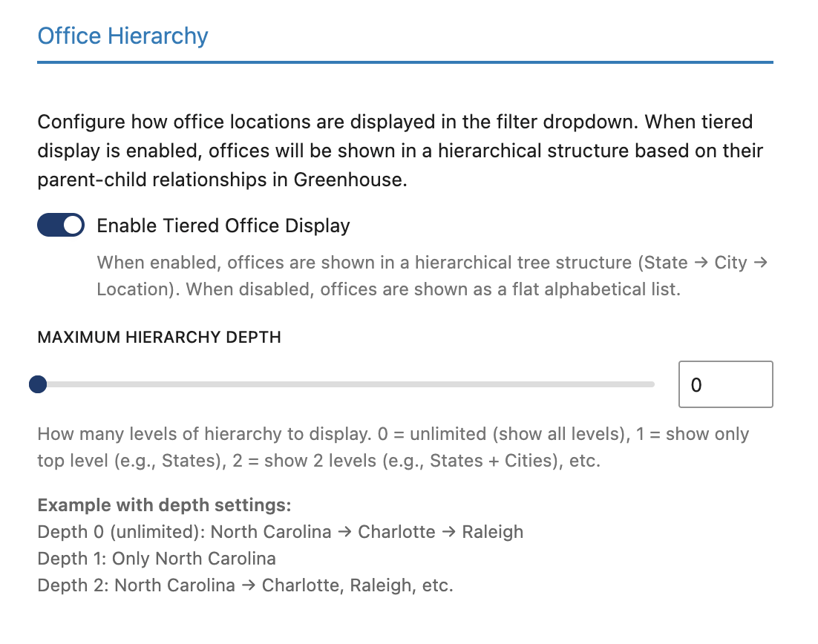Click the "Depth 1: Only North Carolina" example line
Viewport: 818px width, 644px height.
[x=157, y=559]
